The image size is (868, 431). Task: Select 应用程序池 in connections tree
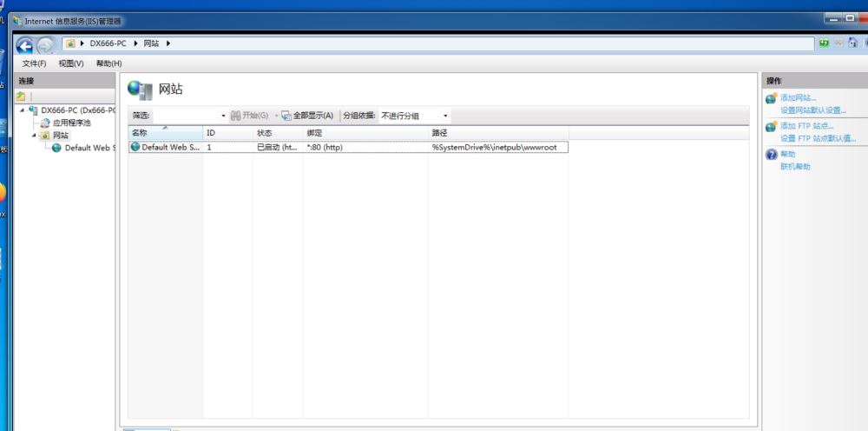click(71, 123)
